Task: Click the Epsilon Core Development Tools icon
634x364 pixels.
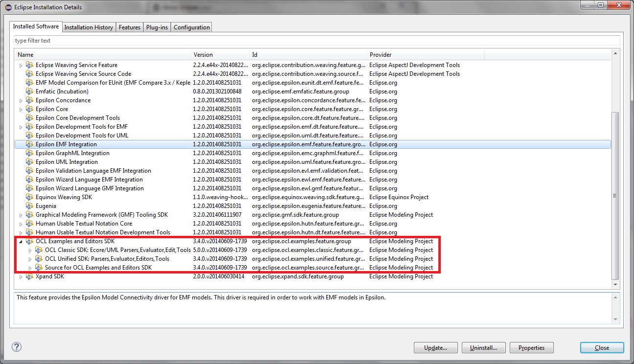Action: (x=30, y=118)
